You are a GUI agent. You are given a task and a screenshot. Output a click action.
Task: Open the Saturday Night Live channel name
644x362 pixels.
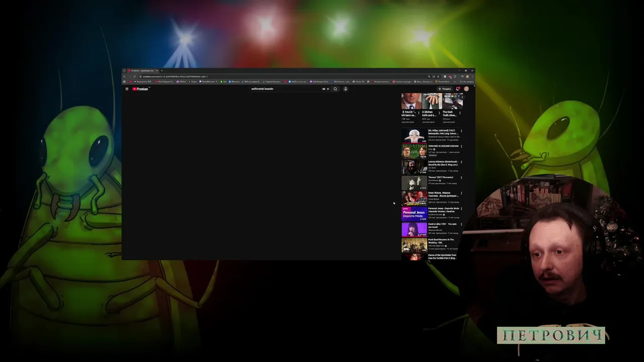tap(437, 246)
